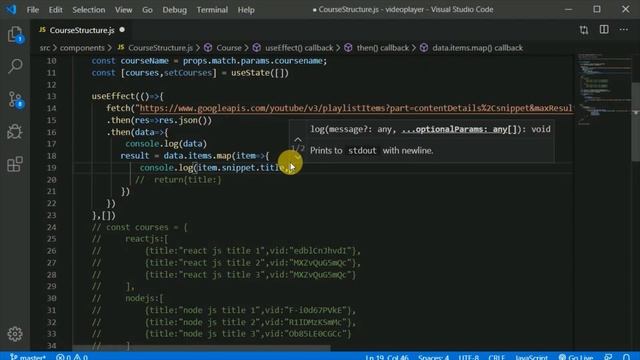This screenshot has width=640, height=360.
Task: Click the CourseStructure.js breadcrumb segment
Action: (160, 48)
